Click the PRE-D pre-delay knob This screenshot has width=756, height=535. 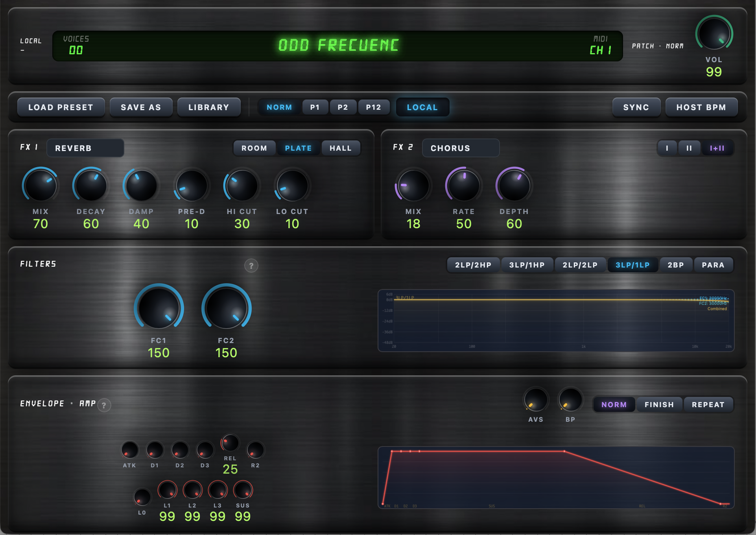point(192,186)
